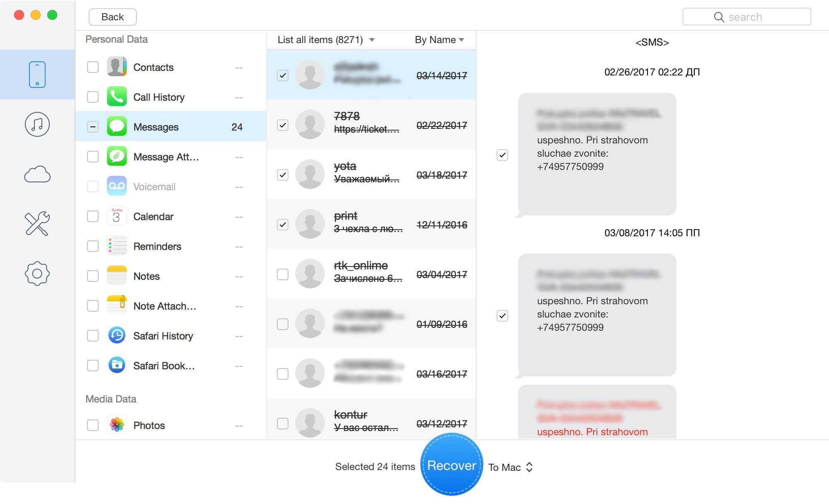Check the rtk_onlime message item
Screen dimensions: 829x504
pyautogui.click(x=281, y=274)
